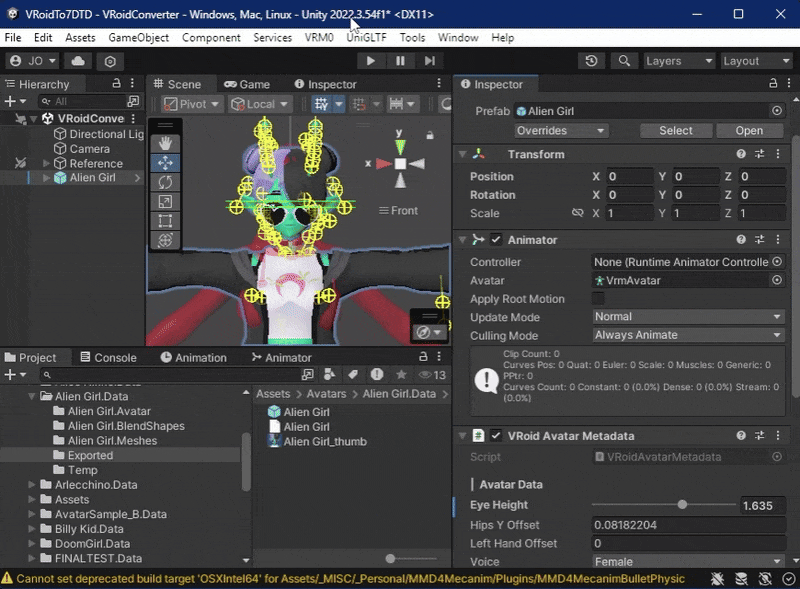Click the Position X input field
The height and width of the screenshot is (589, 800).
click(x=629, y=177)
